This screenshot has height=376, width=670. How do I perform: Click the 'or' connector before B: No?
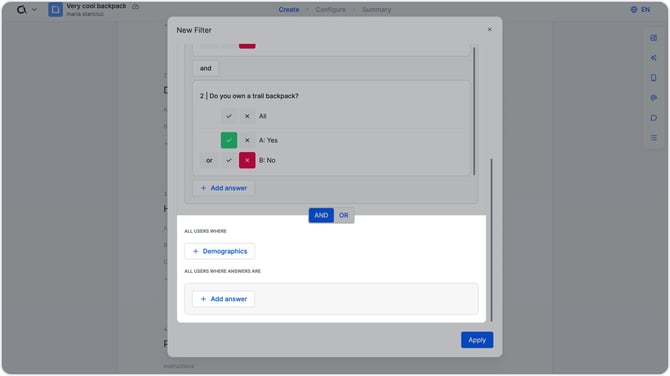(209, 160)
